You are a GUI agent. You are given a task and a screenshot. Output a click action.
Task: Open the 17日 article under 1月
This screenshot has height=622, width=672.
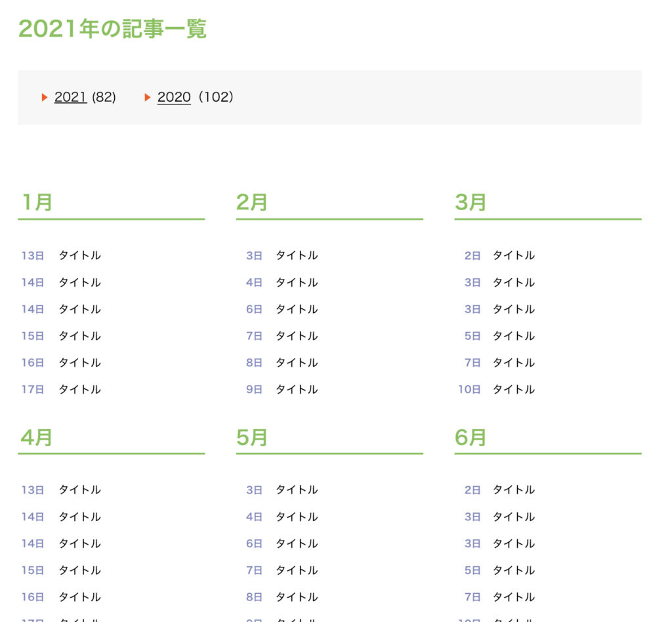(x=79, y=389)
